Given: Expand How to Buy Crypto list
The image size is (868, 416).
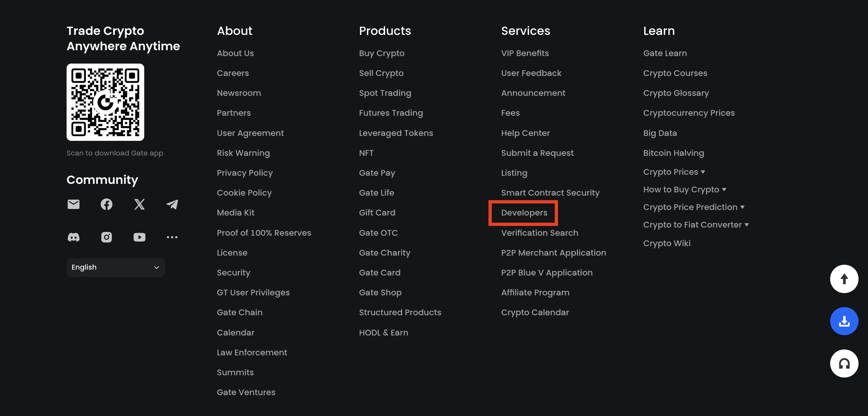Looking at the screenshot, I should point(684,189).
